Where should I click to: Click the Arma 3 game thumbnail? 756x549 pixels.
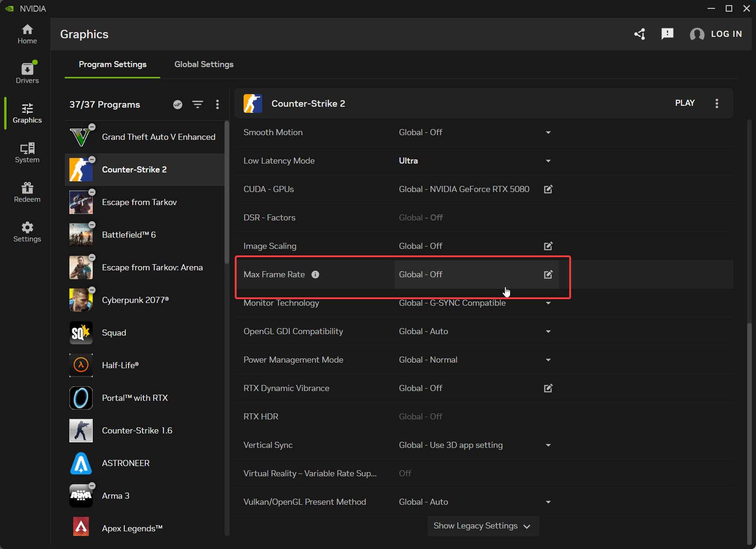click(81, 496)
